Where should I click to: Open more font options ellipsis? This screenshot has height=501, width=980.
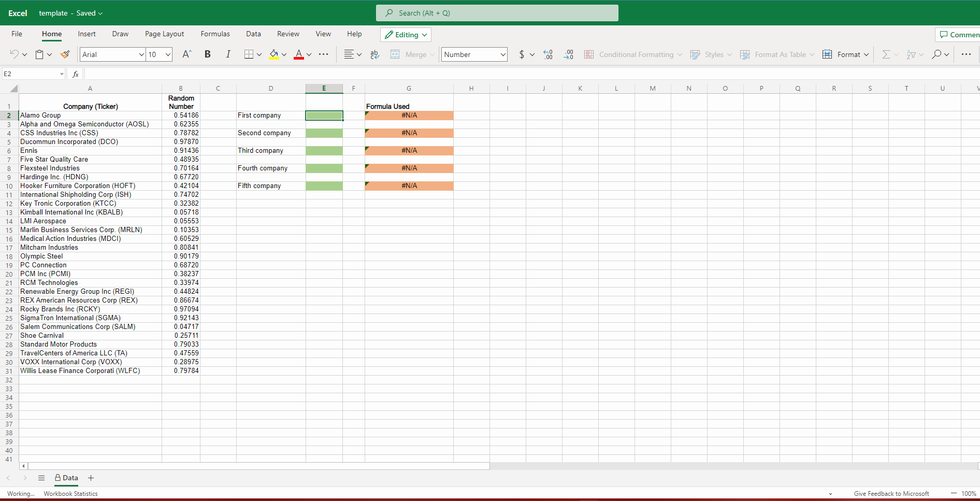(x=324, y=54)
